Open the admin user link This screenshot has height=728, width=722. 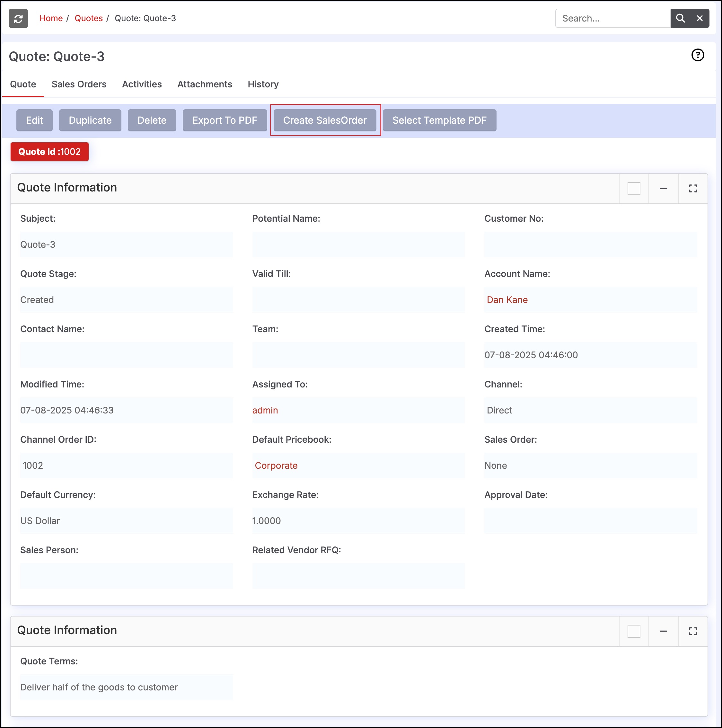(265, 410)
